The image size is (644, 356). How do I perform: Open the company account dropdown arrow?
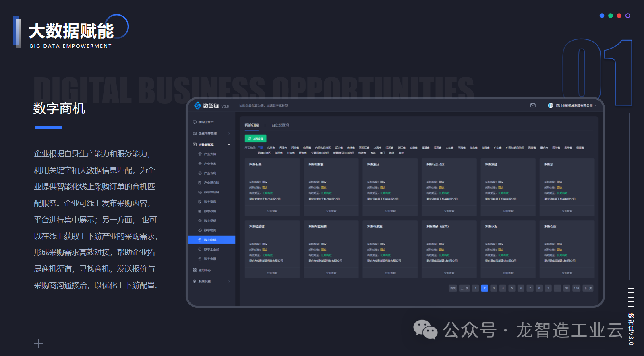pyautogui.click(x=596, y=106)
